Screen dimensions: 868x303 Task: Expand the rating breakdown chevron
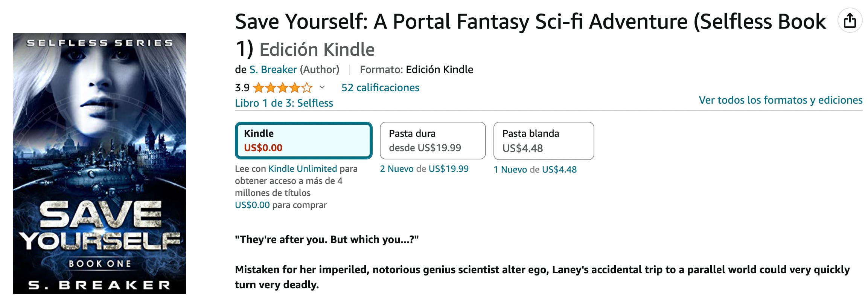pyautogui.click(x=322, y=87)
